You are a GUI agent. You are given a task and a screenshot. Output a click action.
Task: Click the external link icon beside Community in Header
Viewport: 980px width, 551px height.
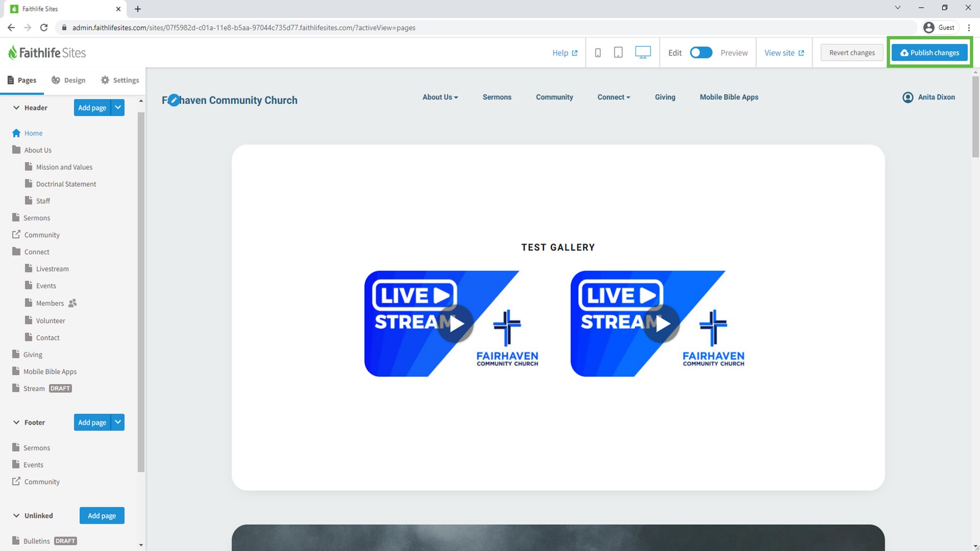click(x=16, y=235)
